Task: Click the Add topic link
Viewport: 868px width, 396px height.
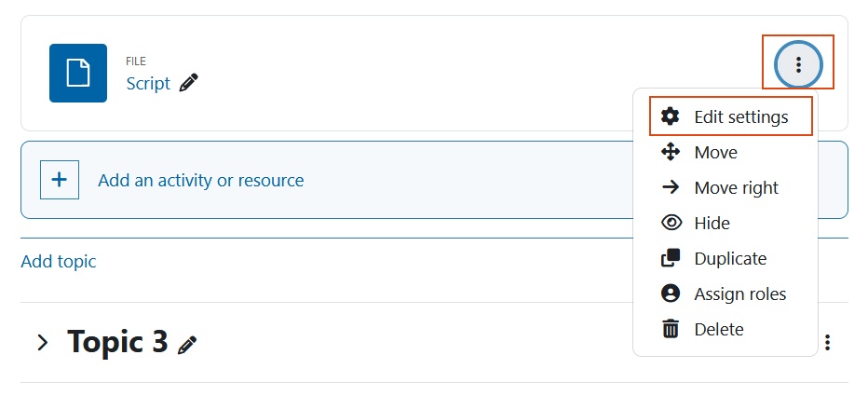Action: 59,262
